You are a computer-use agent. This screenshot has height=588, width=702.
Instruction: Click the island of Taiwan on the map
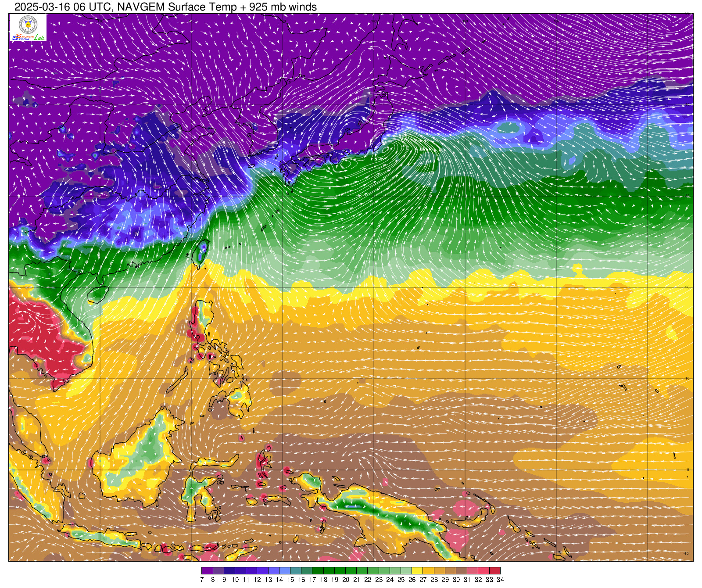point(201,253)
